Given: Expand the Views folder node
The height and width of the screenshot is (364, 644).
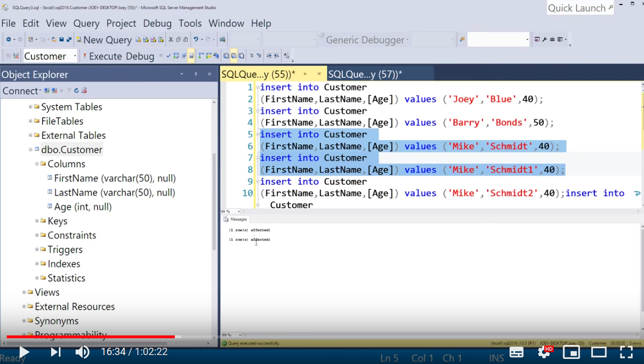Looking at the screenshot, I should click(x=24, y=292).
